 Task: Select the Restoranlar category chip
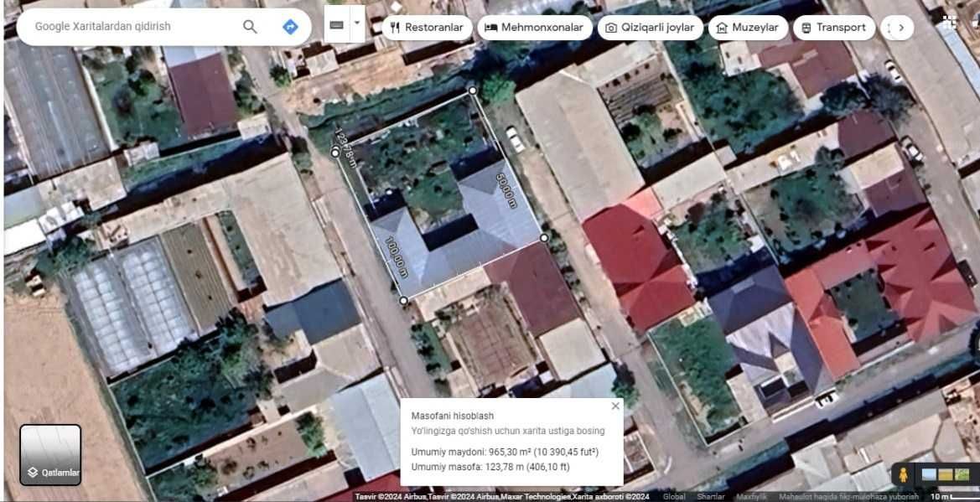[427, 28]
